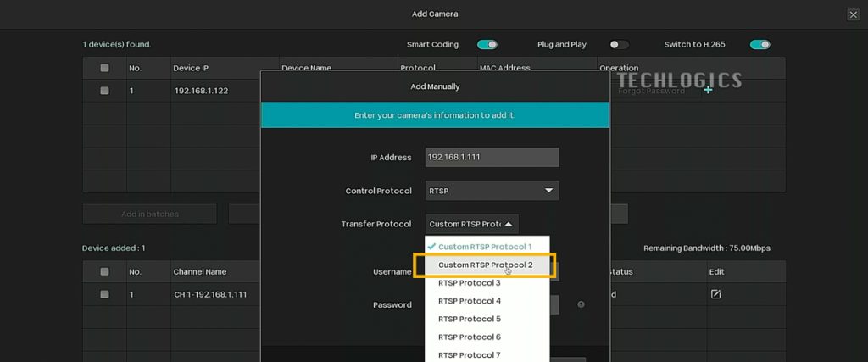Click the plus icon to add device 192.168.1.122
Image resolution: width=868 pixels, height=362 pixels.
(x=708, y=90)
